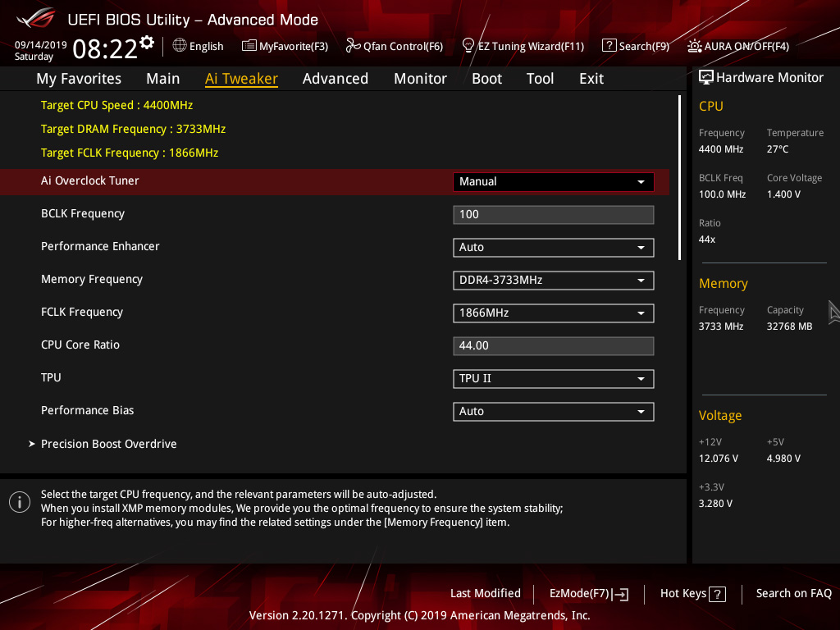This screenshot has width=840, height=630.
Task: Switch to Main tab
Action: point(163,79)
